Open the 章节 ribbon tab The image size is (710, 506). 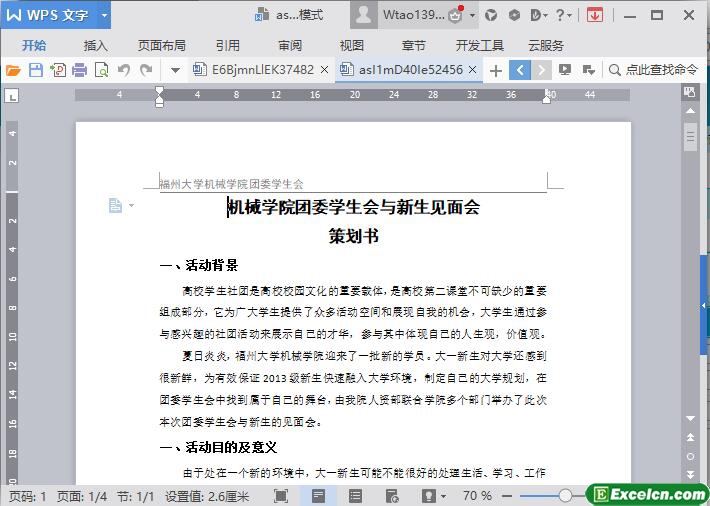413,45
